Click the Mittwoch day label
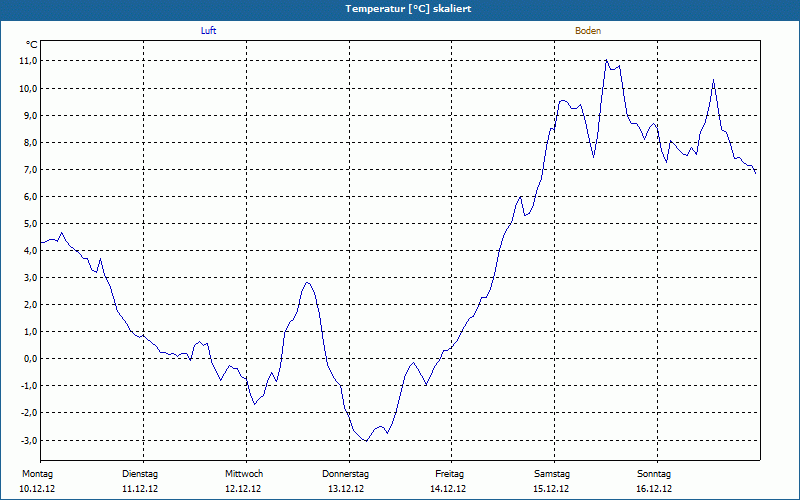This screenshot has height=500, width=800. [244, 474]
